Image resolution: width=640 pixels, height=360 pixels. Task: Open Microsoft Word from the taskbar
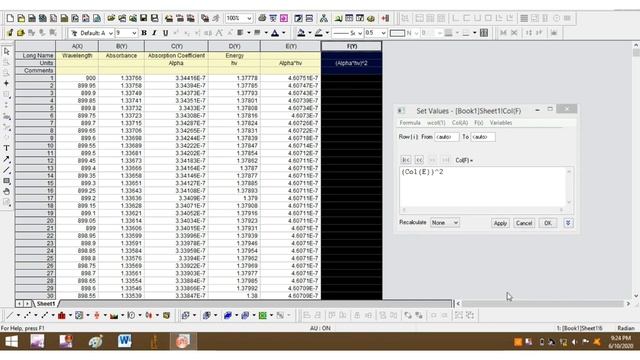[124, 341]
